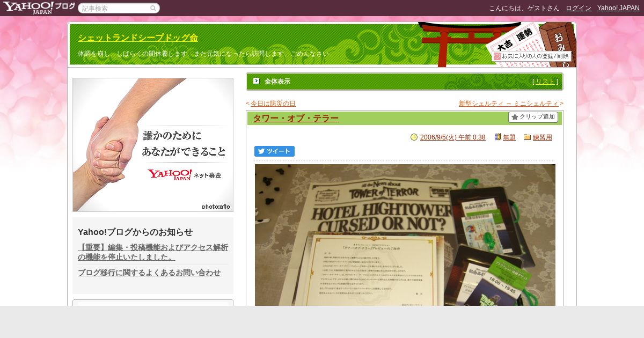Click the こんにちは、ゲストさん greeting text

pos(524,8)
